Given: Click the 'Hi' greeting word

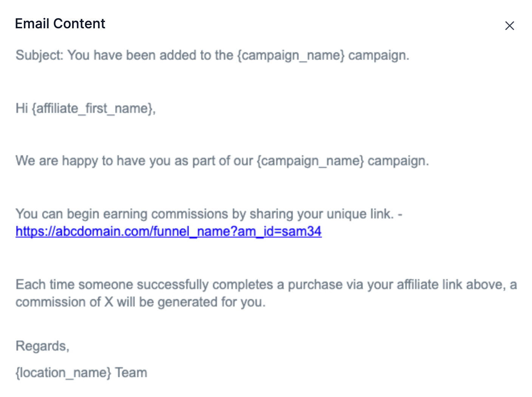Looking at the screenshot, I should point(22,108).
